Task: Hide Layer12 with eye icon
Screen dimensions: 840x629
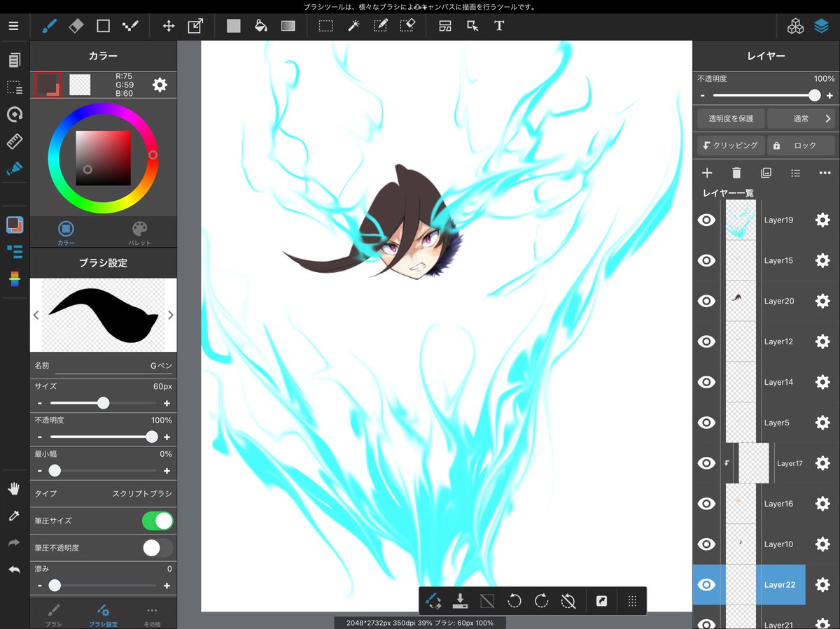Action: point(707,341)
